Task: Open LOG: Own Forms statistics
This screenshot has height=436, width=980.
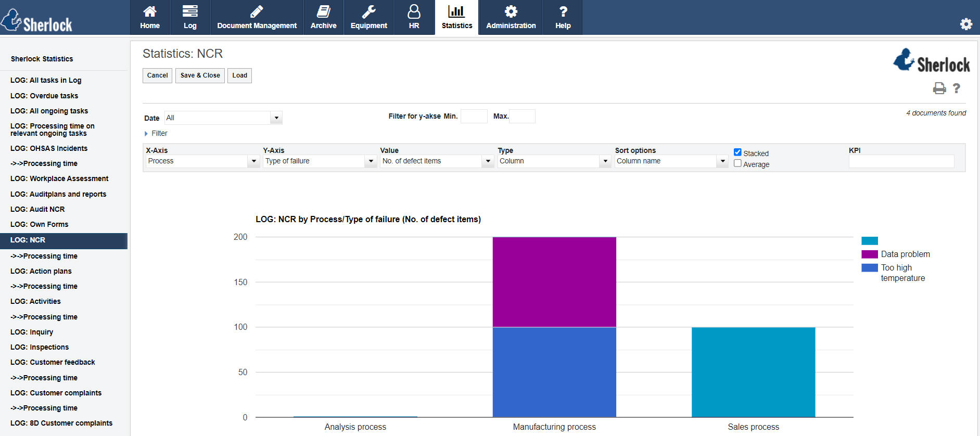Action: (x=39, y=224)
